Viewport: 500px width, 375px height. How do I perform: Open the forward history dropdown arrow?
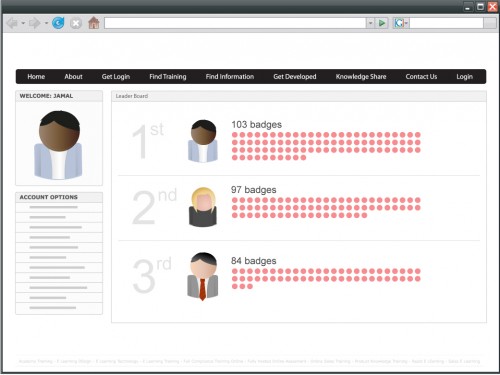[x=46, y=23]
